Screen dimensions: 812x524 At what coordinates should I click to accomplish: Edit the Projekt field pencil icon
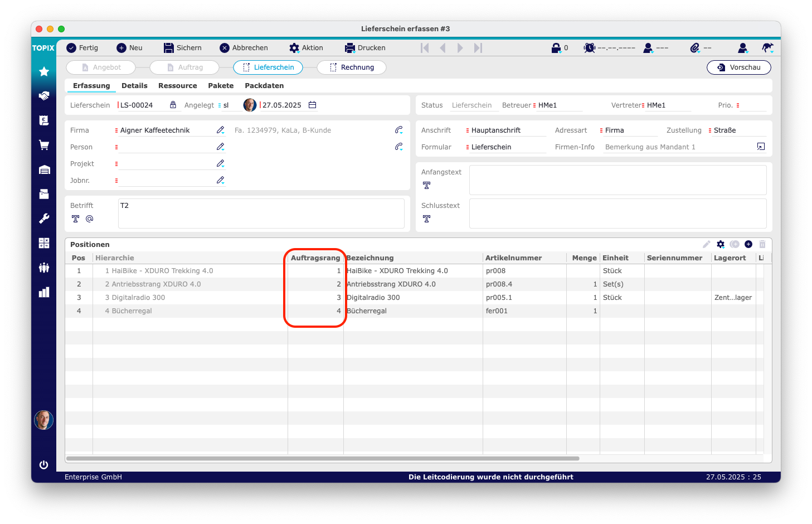pyautogui.click(x=221, y=163)
